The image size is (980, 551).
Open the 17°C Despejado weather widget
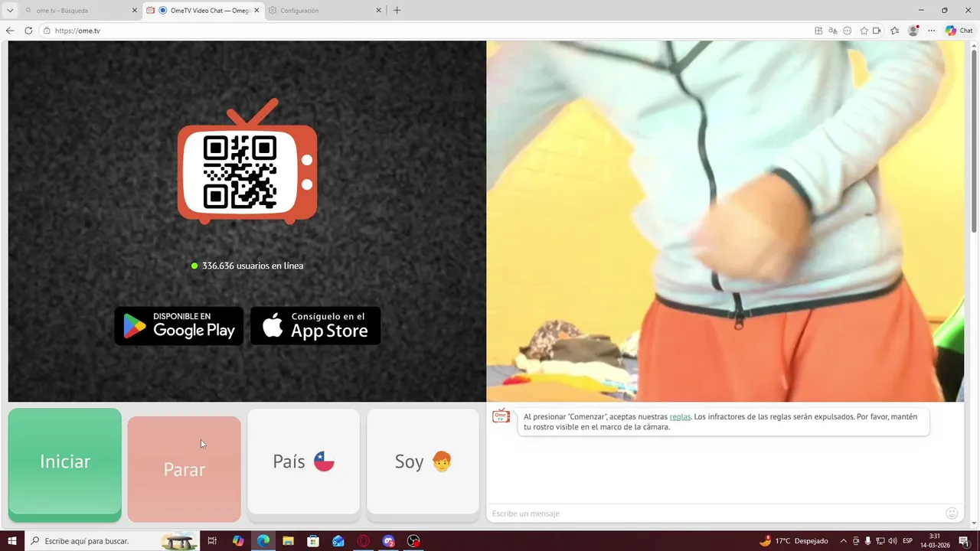[793, 541]
